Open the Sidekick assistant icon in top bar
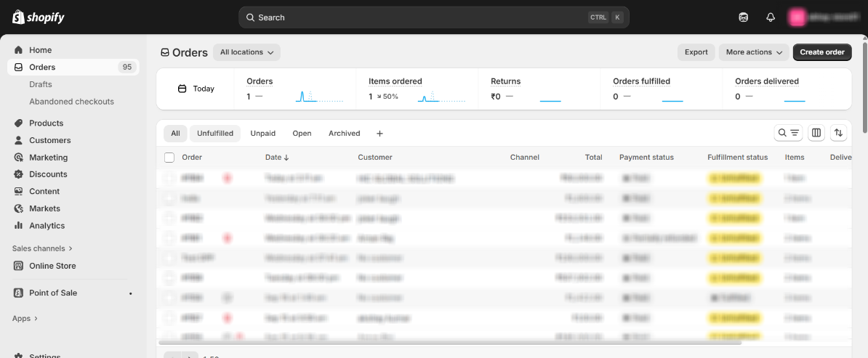Screen dimensions: 868x358 tap(743, 17)
